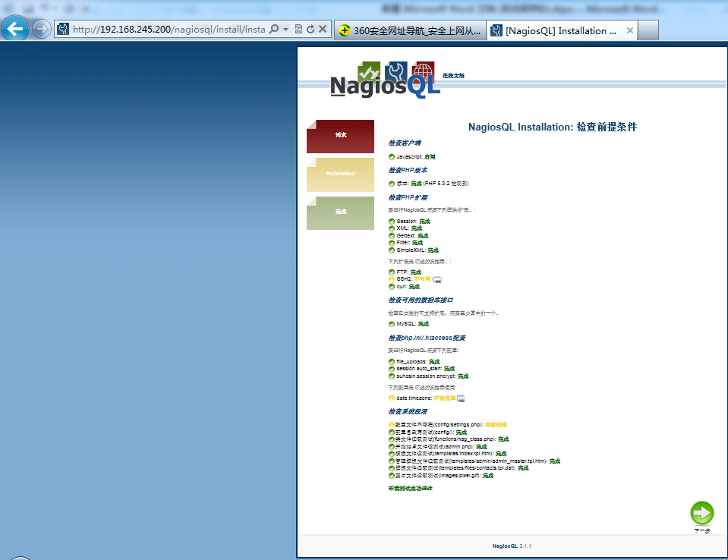Image resolution: width=728 pixels, height=560 pixels.
Task: Click the heading 'NagiosQL Installation: 检查前提条件'
Action: click(553, 127)
